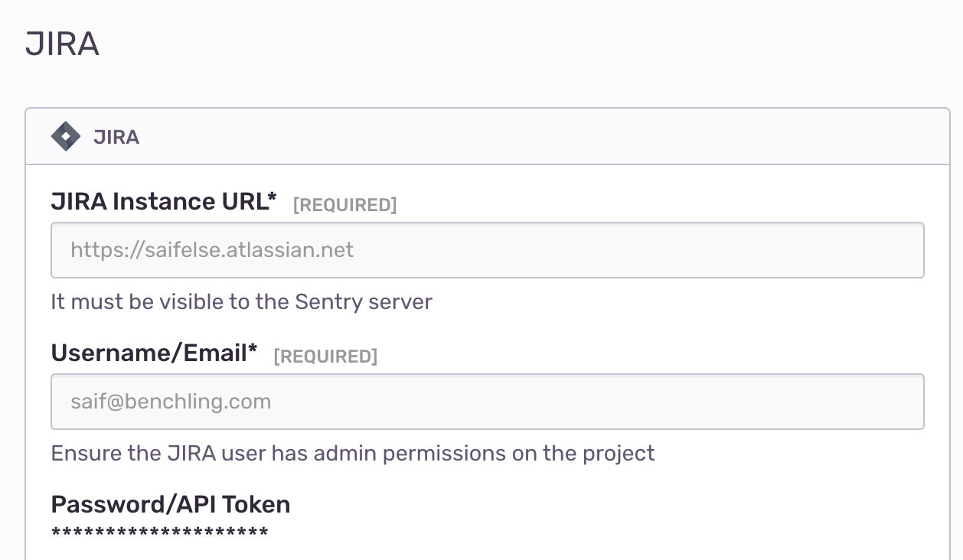Viewport: 963px width, 560px height.
Task: Click the REQUIRED tag beside JIRA Instance URL
Action: coord(345,205)
